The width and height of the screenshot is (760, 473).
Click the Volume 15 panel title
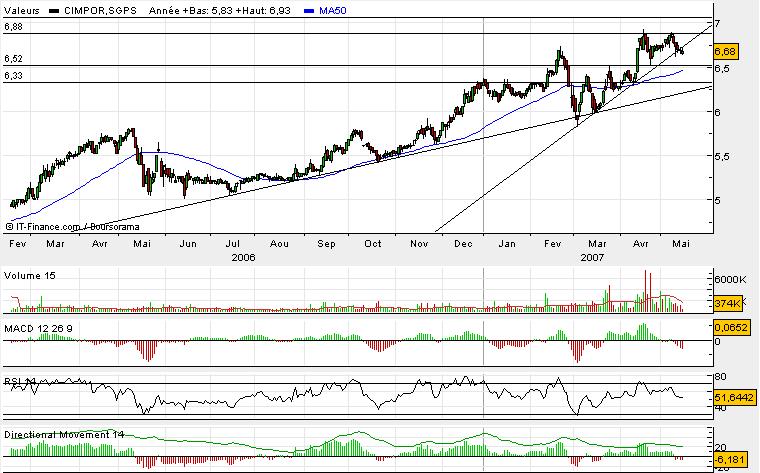click(30, 276)
